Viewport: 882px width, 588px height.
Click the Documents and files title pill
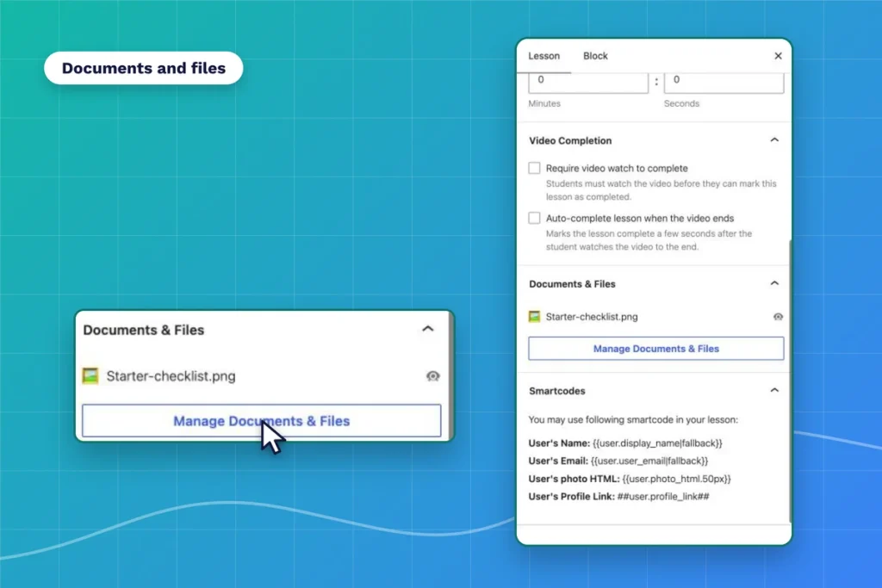click(144, 68)
